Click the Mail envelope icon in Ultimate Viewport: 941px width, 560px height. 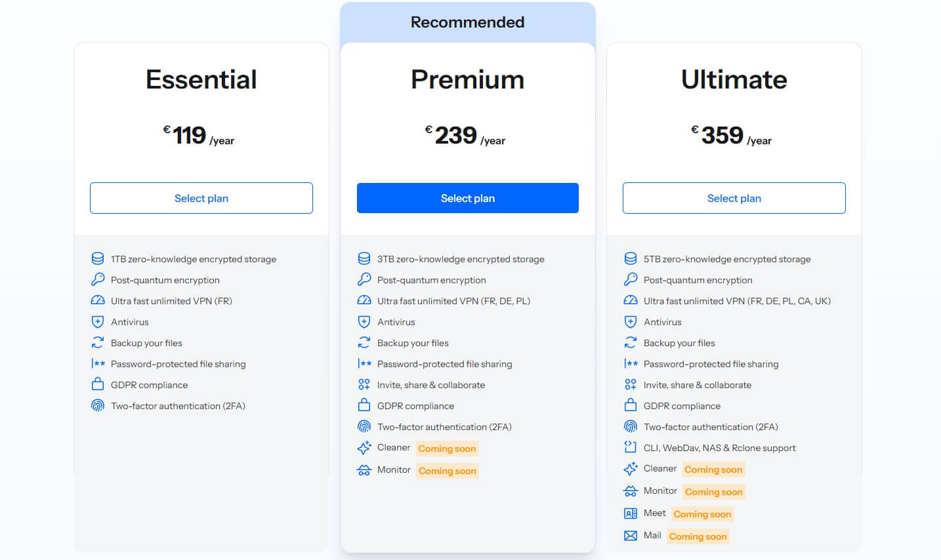(x=631, y=536)
